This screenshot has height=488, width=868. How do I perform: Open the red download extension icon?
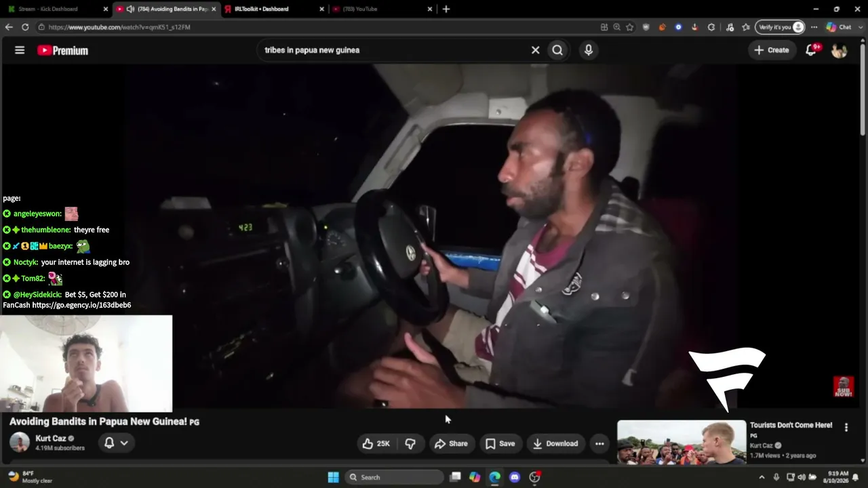694,27
